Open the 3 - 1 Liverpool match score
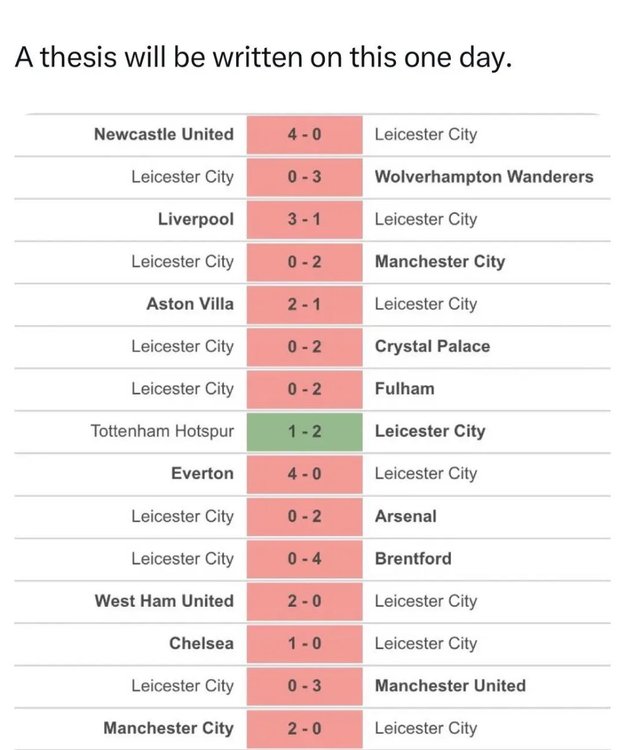 305,220
